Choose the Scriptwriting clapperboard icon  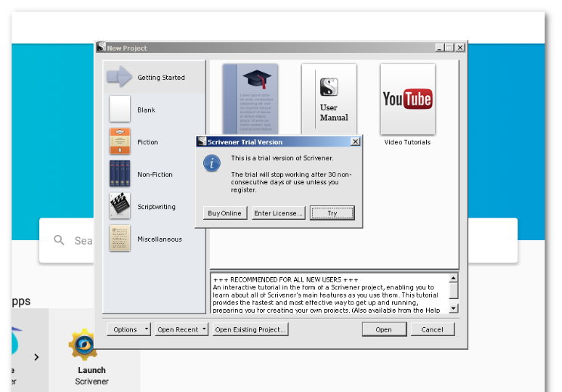click(119, 205)
